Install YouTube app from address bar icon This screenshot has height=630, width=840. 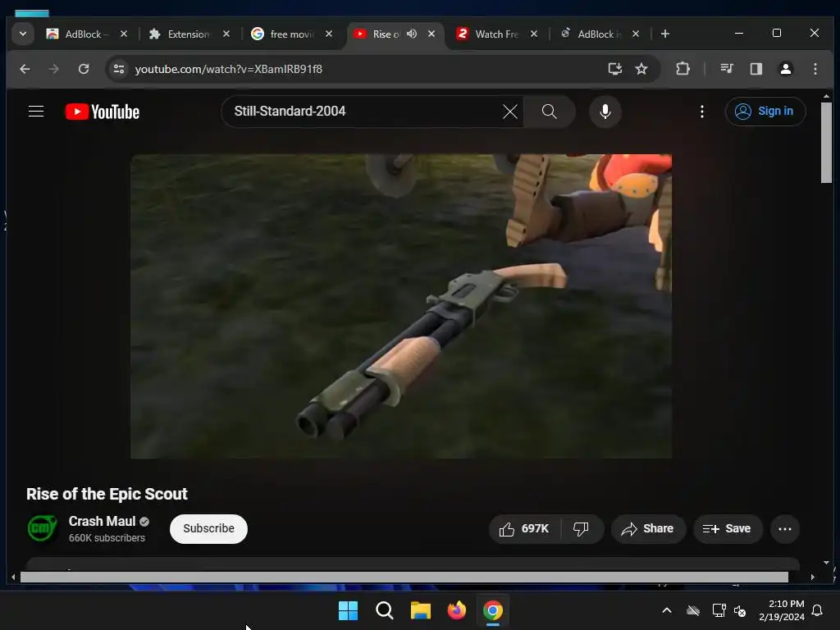(x=614, y=69)
